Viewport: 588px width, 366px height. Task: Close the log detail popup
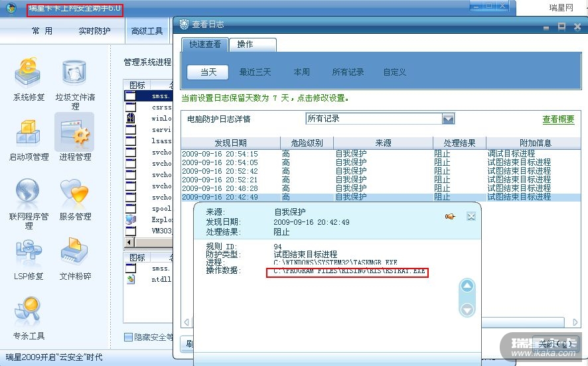pyautogui.click(x=471, y=216)
